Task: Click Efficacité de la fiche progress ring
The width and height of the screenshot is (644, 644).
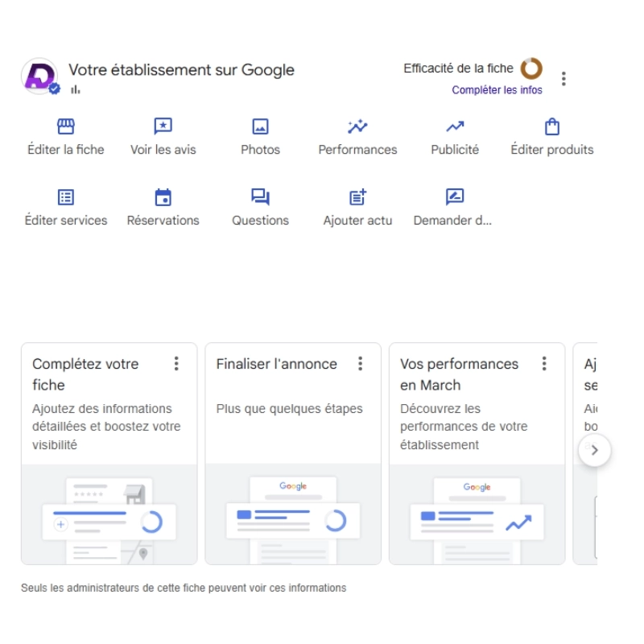Action: (x=531, y=68)
